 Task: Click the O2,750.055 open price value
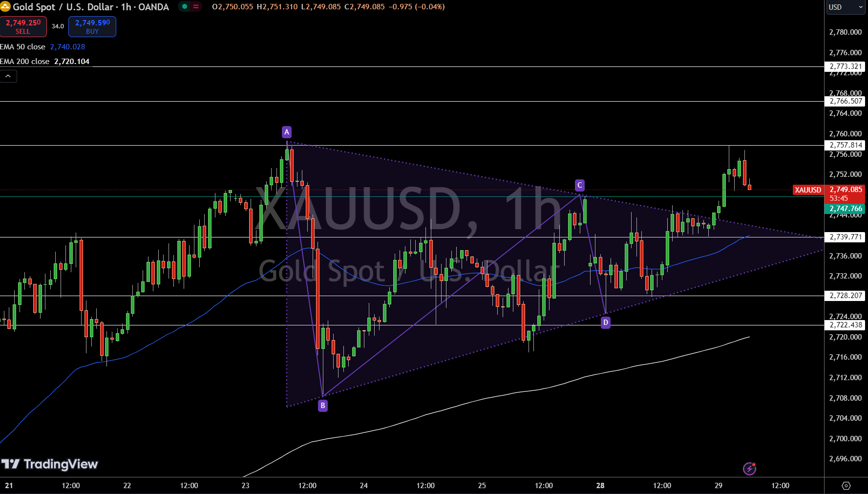point(233,7)
